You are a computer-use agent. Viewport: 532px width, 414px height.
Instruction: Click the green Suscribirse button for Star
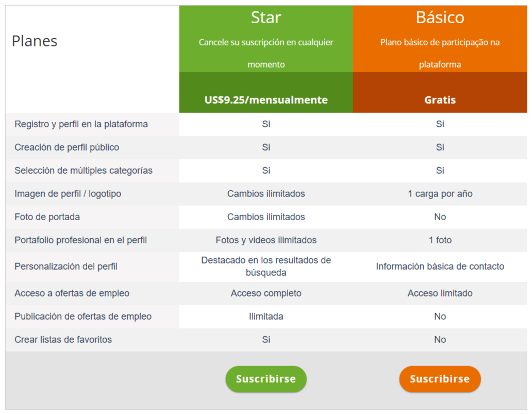[x=266, y=379]
